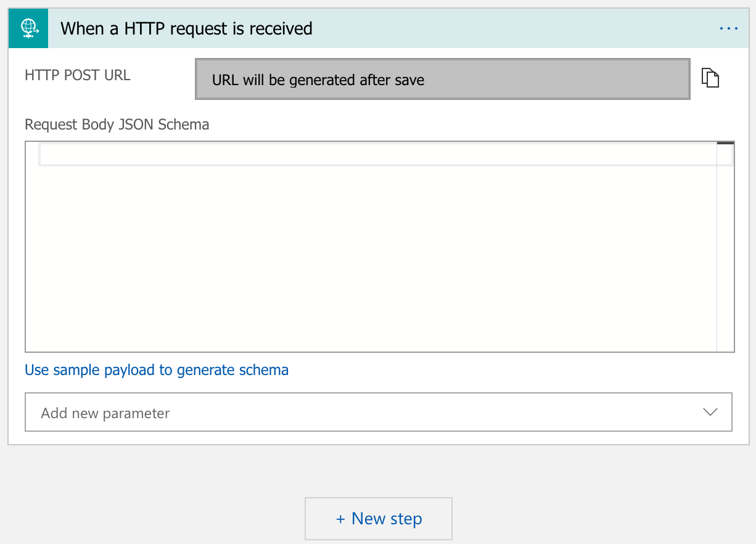Click the HTTP POST URL label
Viewport: 756px width, 544px height.
78,75
